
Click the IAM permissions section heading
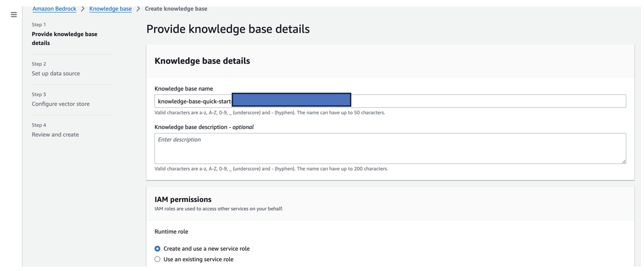(183, 199)
